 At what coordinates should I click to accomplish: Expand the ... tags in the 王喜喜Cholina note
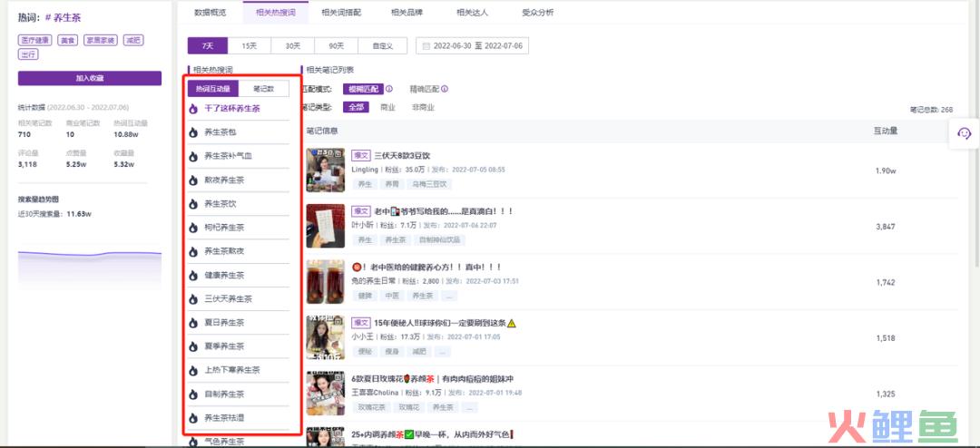point(469,407)
